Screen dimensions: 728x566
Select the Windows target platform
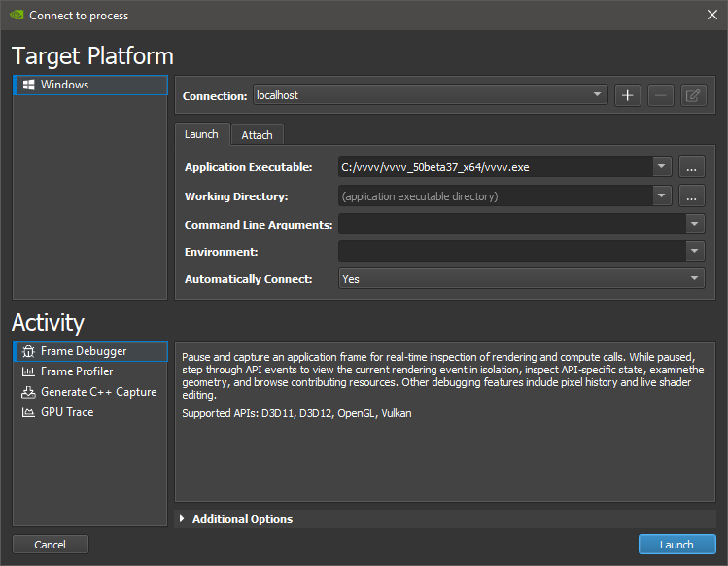[x=90, y=85]
